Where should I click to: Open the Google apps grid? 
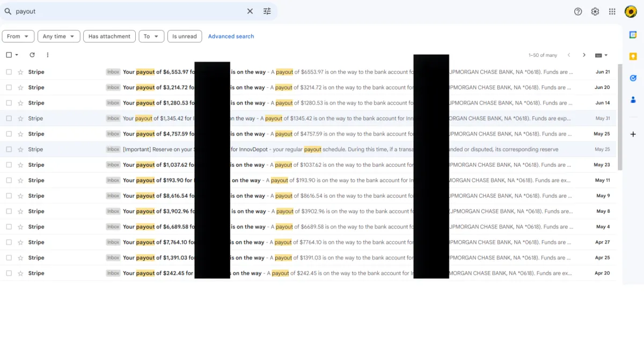[x=612, y=11]
